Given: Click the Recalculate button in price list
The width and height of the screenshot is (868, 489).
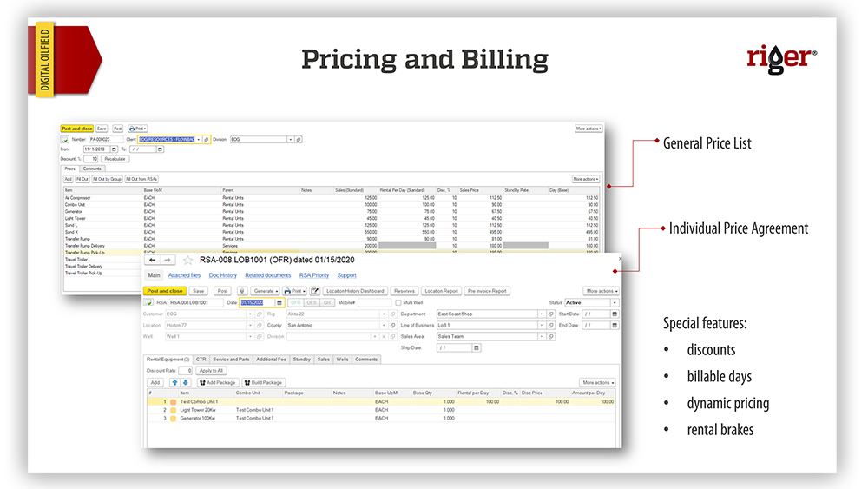Looking at the screenshot, I should coord(117,159).
